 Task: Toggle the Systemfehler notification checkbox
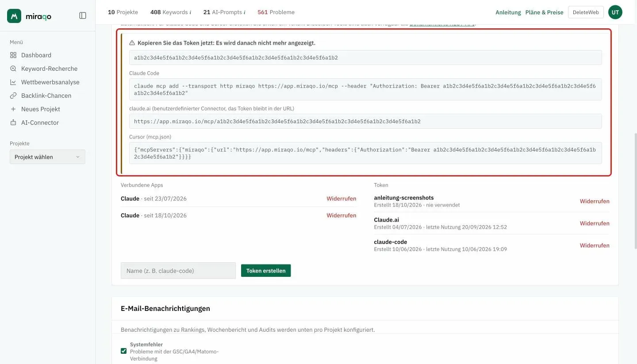[x=123, y=351]
